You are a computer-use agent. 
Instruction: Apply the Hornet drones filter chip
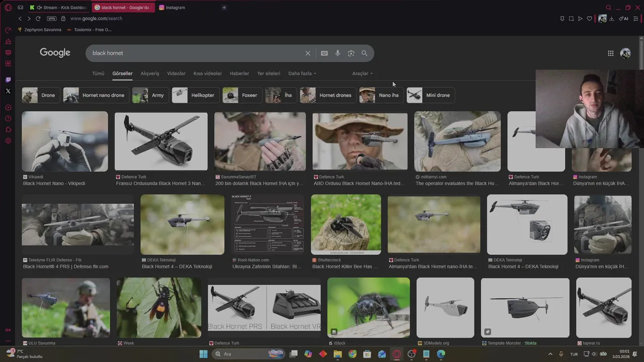(x=328, y=95)
